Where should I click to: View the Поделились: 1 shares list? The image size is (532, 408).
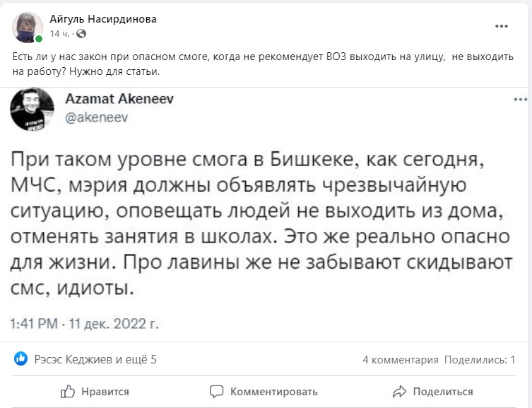tap(480, 360)
